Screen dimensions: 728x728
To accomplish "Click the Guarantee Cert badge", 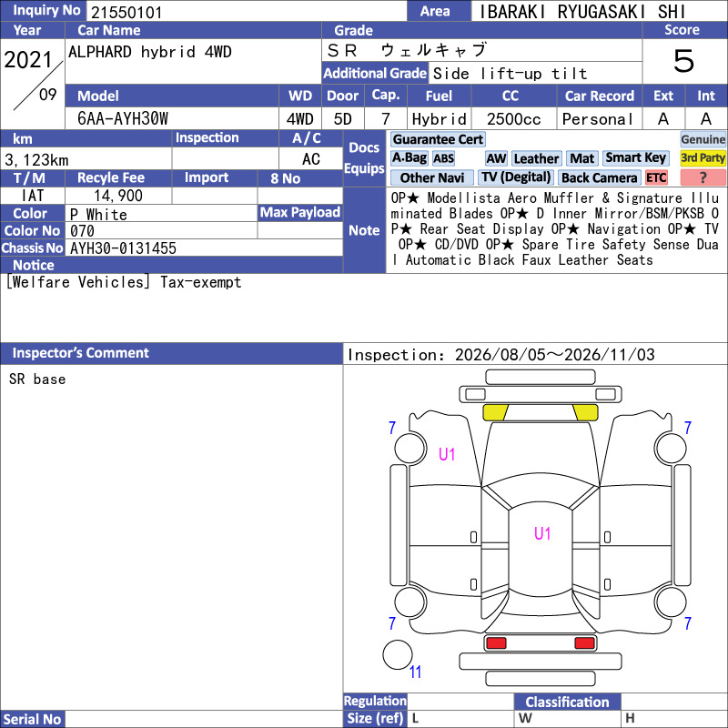I will point(438,139).
